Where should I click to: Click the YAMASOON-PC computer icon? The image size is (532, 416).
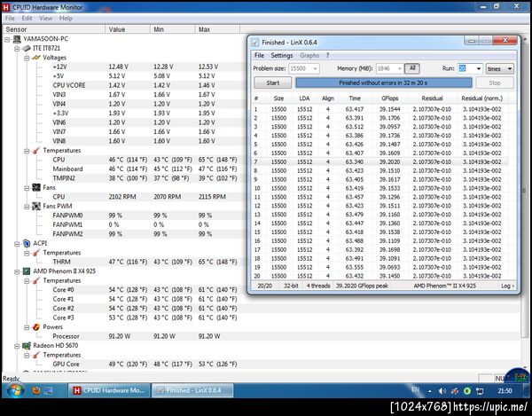tap(17, 39)
